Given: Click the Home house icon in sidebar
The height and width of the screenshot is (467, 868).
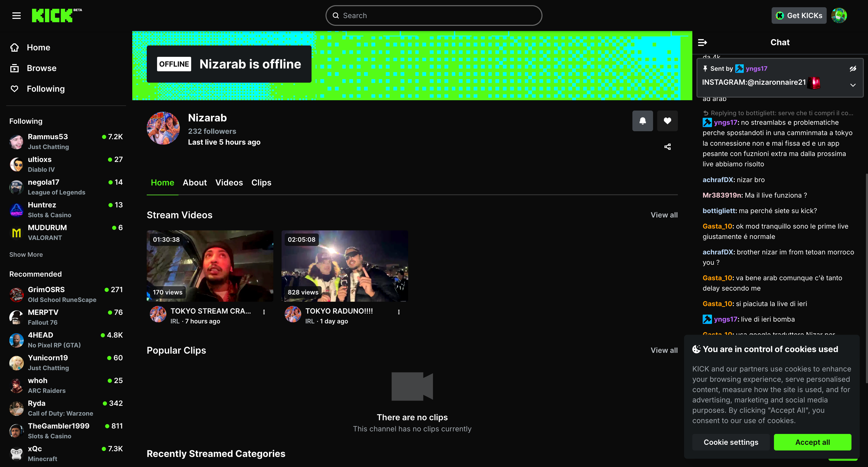Looking at the screenshot, I should pyautogui.click(x=14, y=48).
